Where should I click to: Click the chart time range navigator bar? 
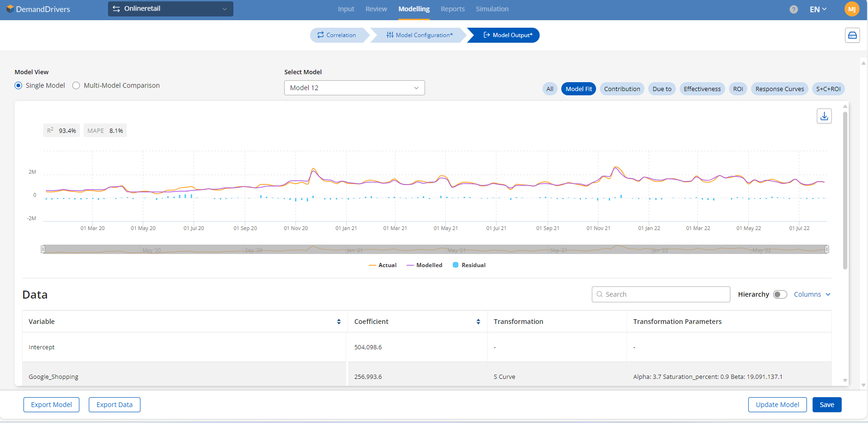click(435, 249)
